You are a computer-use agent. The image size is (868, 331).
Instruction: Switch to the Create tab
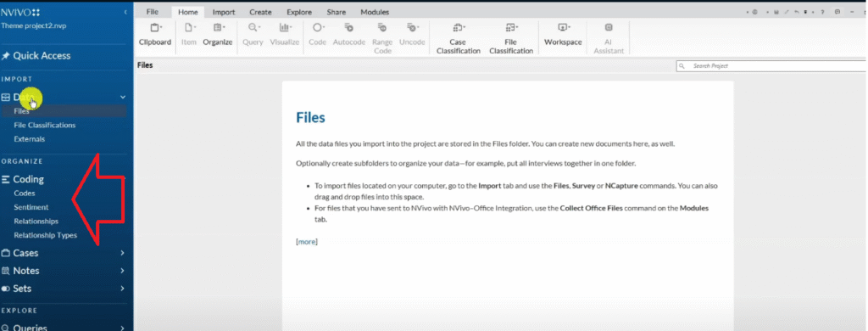tap(260, 12)
